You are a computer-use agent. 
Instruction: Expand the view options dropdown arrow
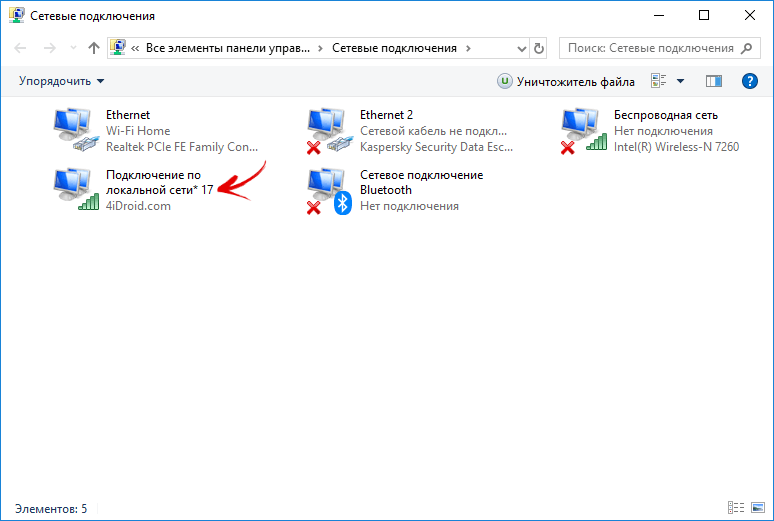(680, 81)
